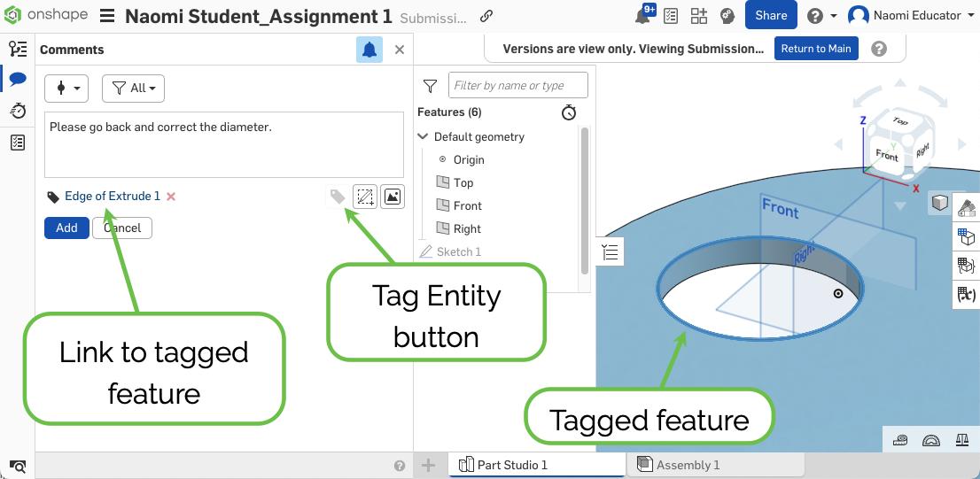The image size is (980, 479).
Task: Click the rollback history clock icon
Action: point(569,112)
